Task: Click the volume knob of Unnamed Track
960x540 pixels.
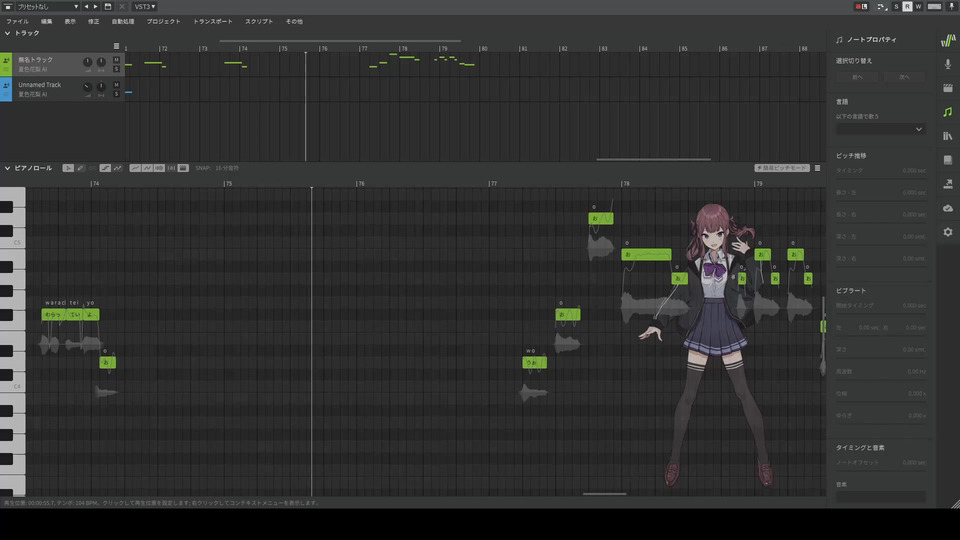Action: coord(88,87)
